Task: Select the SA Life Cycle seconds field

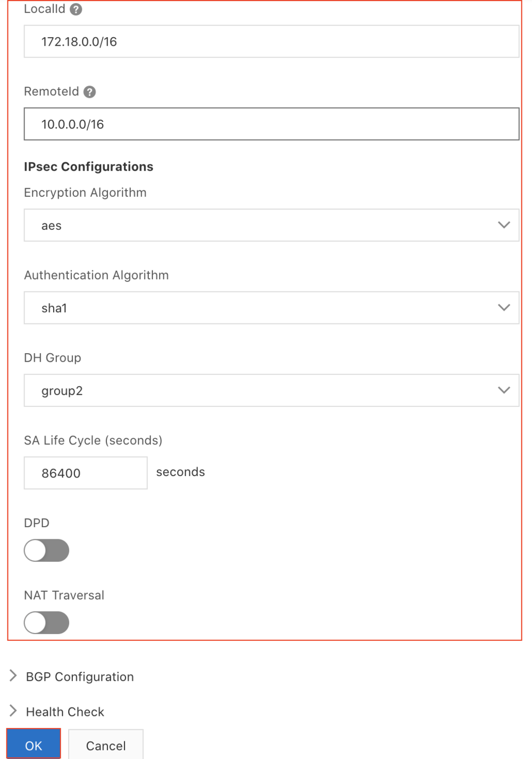Action: (86, 473)
